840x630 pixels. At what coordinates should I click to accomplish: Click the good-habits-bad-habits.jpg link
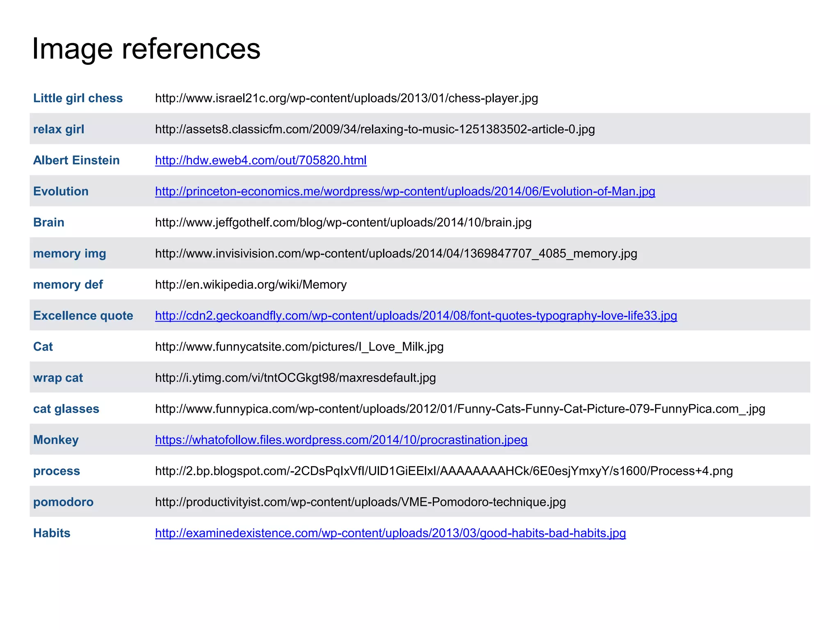390,533
